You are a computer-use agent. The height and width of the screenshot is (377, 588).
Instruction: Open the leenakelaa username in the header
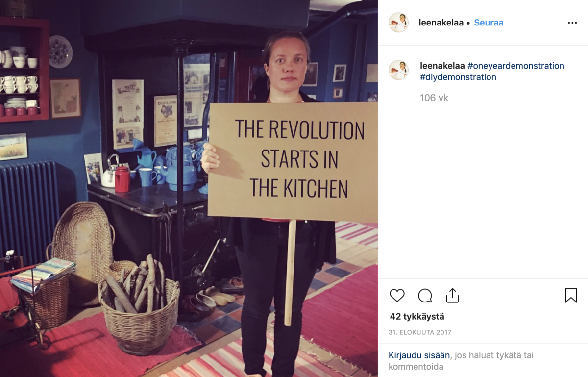(441, 23)
